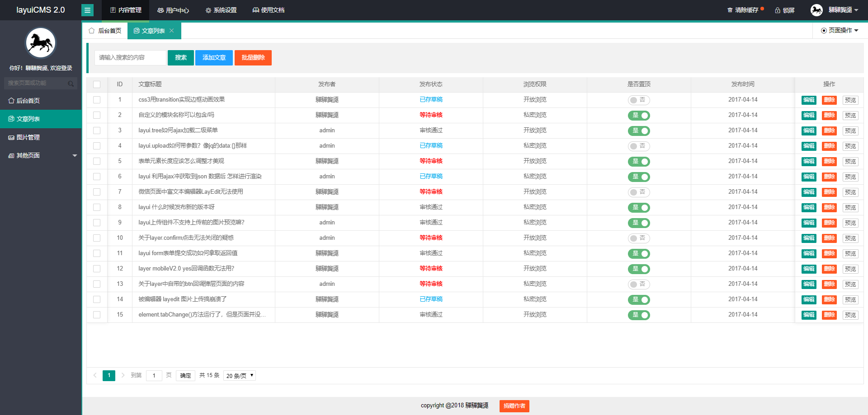Open 使用文档 top menu

(269, 10)
